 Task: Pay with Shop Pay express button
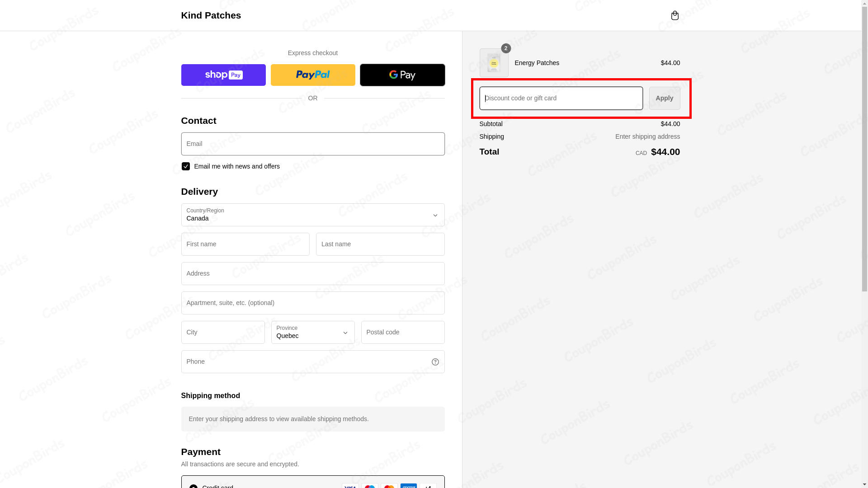coord(223,75)
